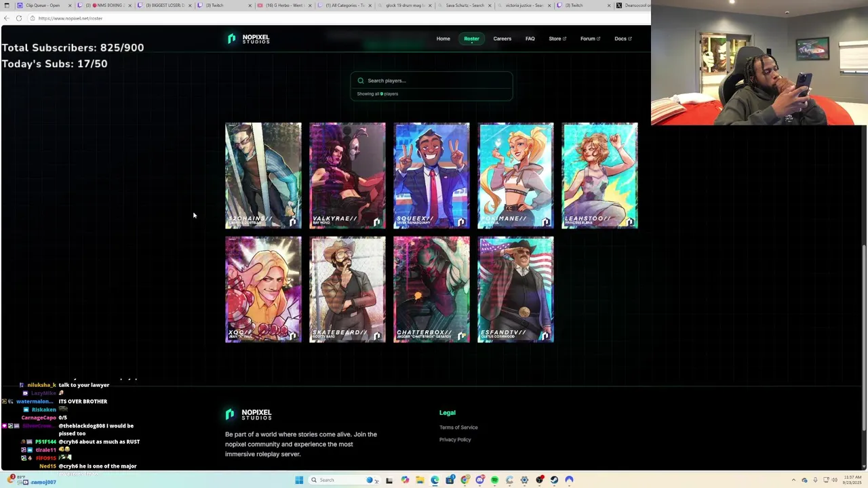The height and width of the screenshot is (488, 868).
Task: Click the page vertical scrollbar
Action: pos(864,337)
